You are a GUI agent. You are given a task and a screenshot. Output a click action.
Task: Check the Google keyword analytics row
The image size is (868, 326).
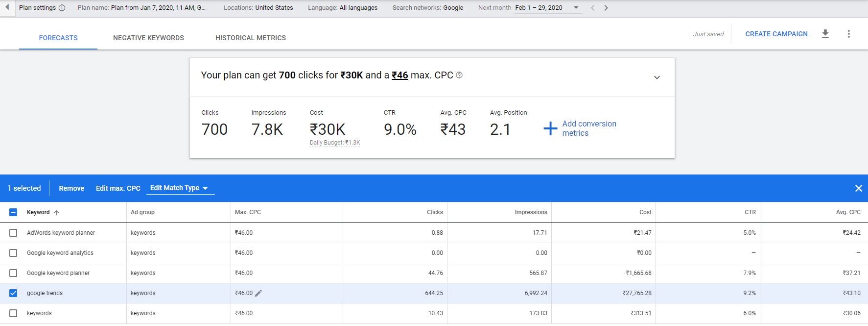click(x=13, y=253)
